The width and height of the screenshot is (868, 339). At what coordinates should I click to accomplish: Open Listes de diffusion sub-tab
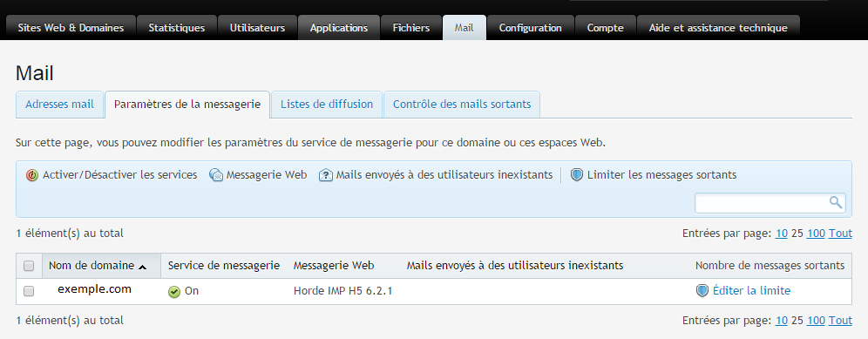tap(327, 104)
